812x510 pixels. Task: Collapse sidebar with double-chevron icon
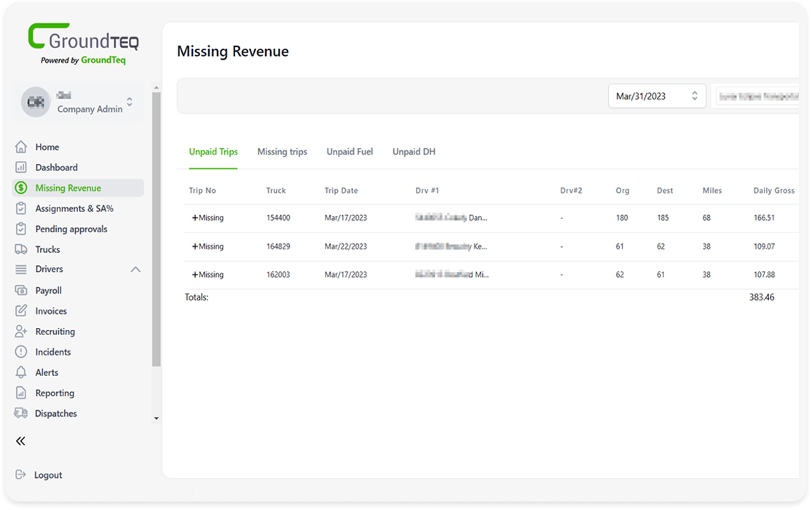pos(21,441)
